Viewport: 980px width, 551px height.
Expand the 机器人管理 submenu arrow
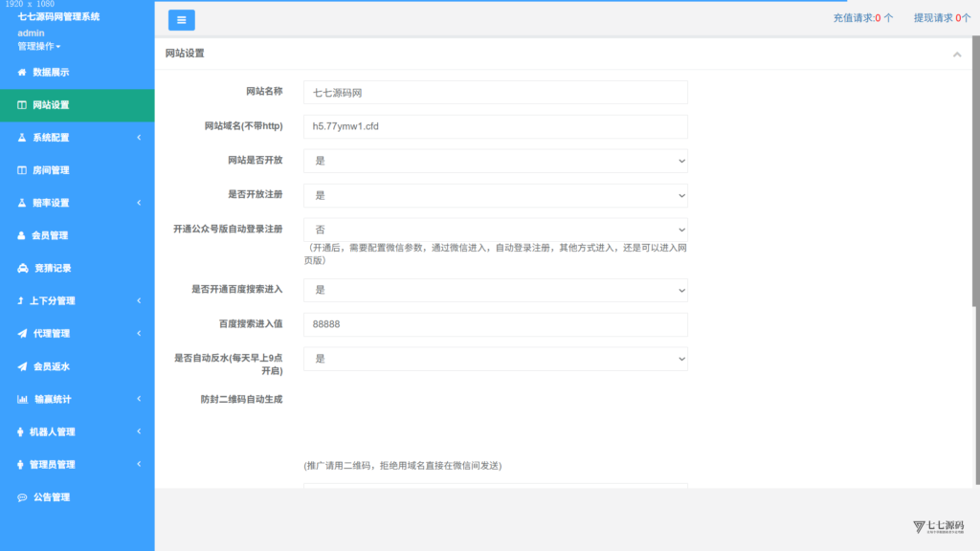pos(139,431)
